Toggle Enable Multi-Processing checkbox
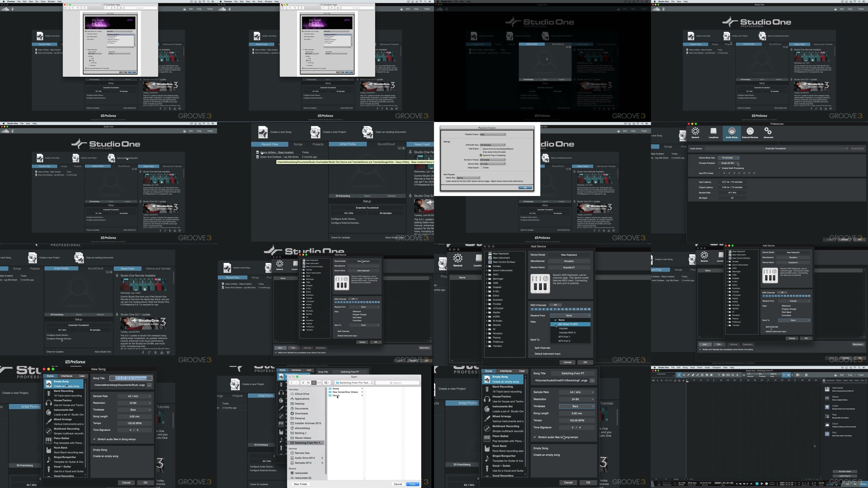Viewport: 868px width, 488px height. click(x=719, y=168)
